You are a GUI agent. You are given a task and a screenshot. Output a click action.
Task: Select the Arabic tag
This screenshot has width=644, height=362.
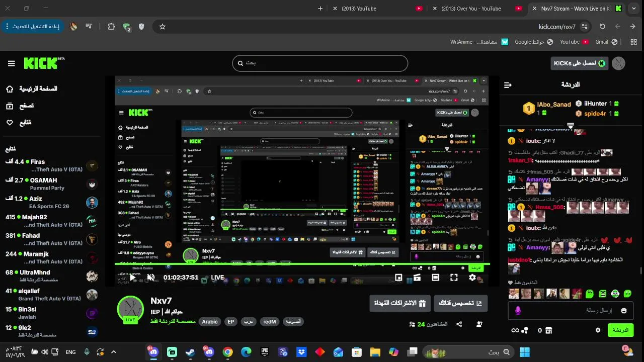pos(210,322)
